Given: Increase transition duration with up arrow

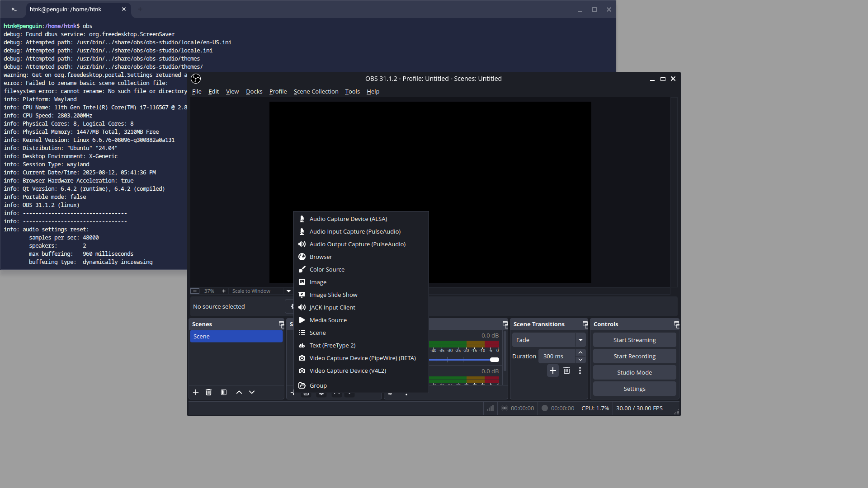Looking at the screenshot, I should pos(580,352).
